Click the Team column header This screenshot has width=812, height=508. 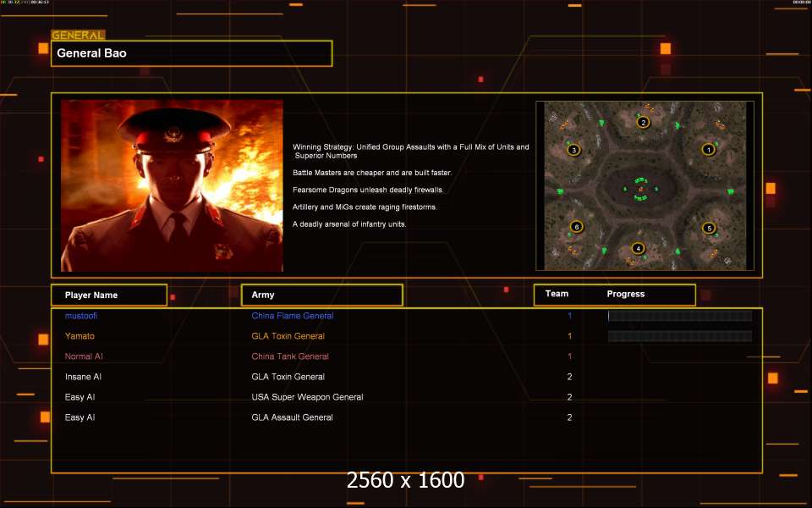(x=557, y=294)
